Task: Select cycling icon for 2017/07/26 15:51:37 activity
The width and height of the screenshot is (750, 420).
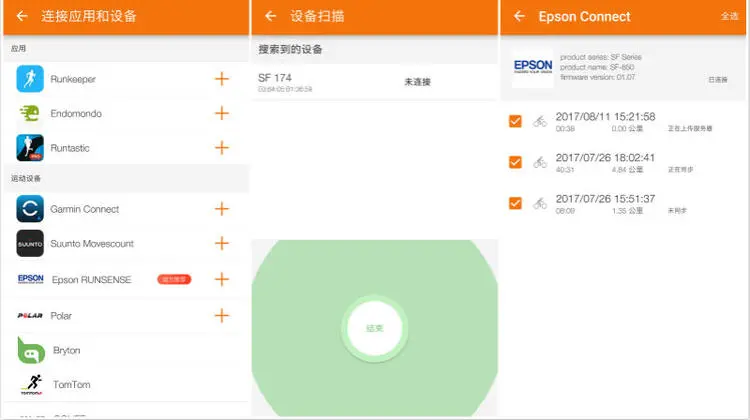Action: (540, 204)
